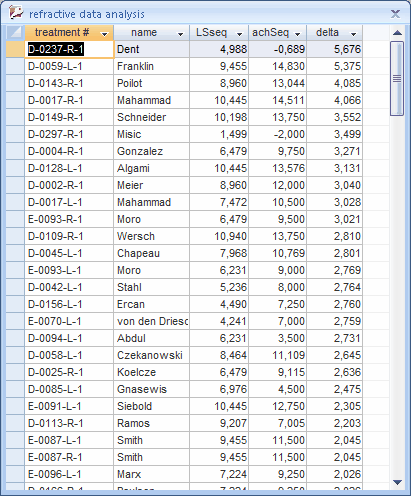Select the row selector for Misic record
This screenshot has height=496, width=411.
(15, 134)
